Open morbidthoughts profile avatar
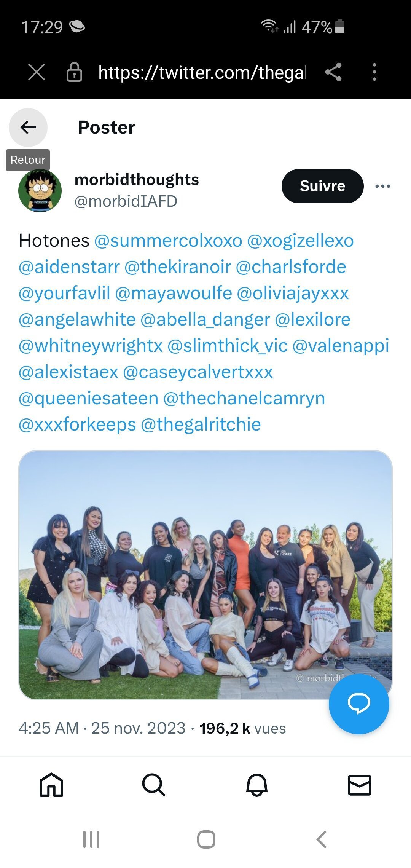The height and width of the screenshot is (868, 411). [x=40, y=191]
